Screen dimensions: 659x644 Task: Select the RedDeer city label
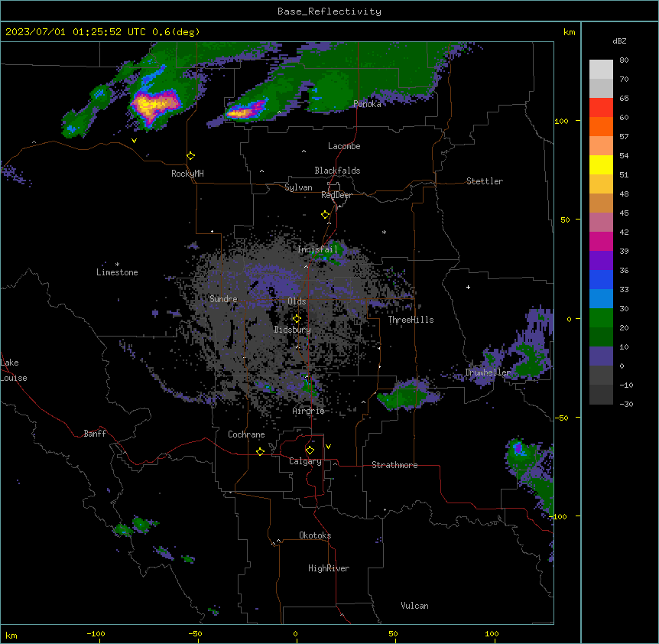(336, 195)
